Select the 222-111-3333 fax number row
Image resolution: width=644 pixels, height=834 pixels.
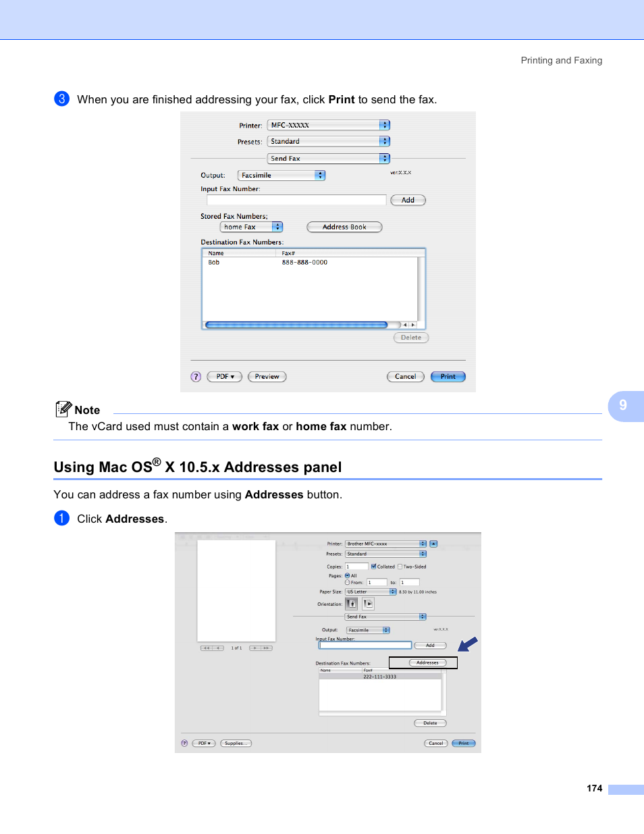[x=380, y=677]
